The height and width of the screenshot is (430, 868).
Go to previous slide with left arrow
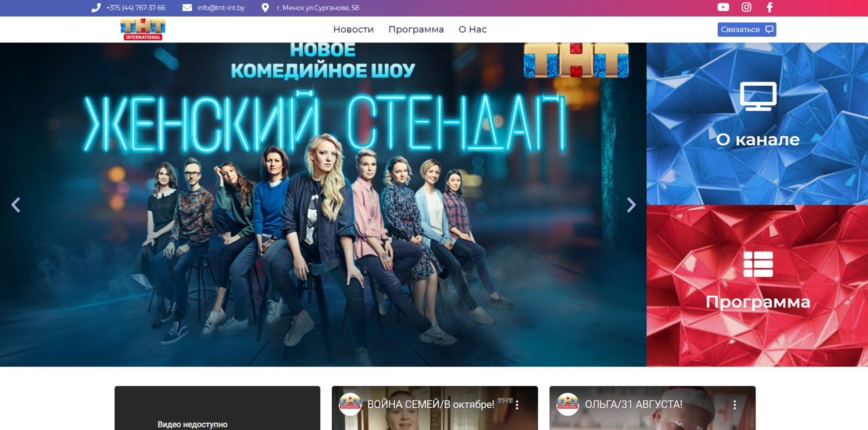(16, 205)
